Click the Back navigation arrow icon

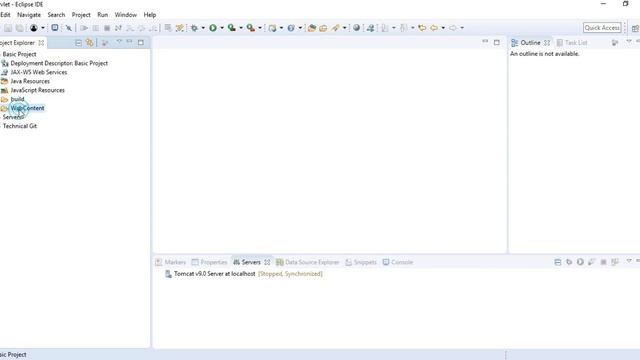[434, 28]
